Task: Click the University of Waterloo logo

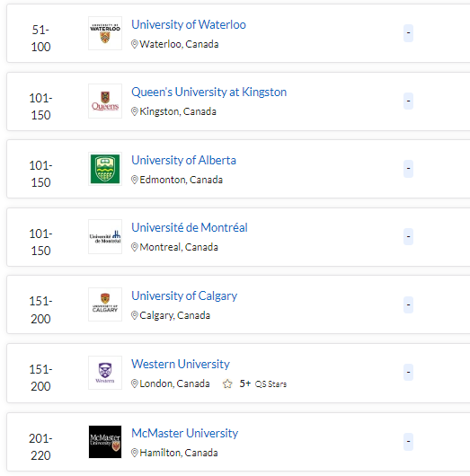Action: [x=105, y=33]
